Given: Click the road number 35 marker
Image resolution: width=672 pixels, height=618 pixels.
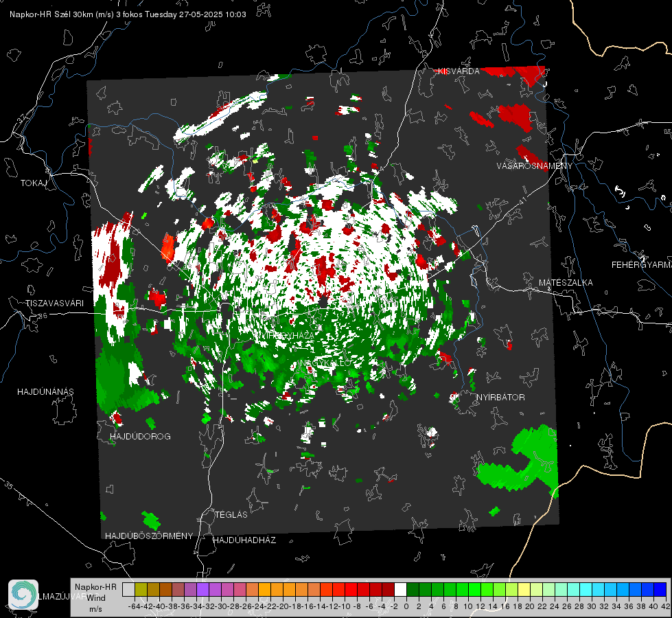Looking at the screenshot, I should [x=8, y=485].
